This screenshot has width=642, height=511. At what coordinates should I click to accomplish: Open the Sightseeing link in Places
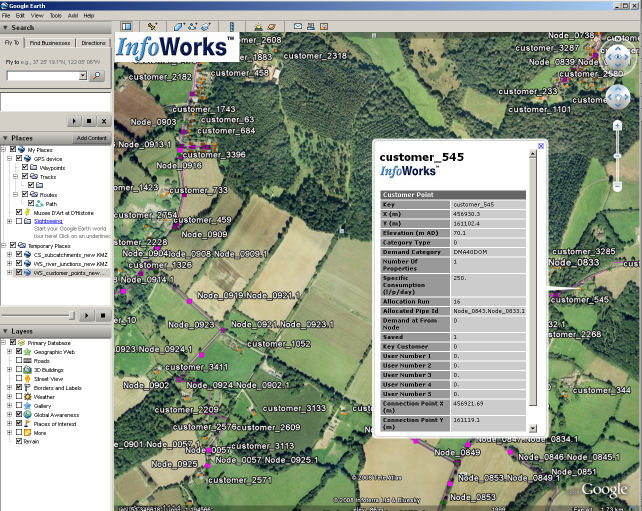click(48, 221)
